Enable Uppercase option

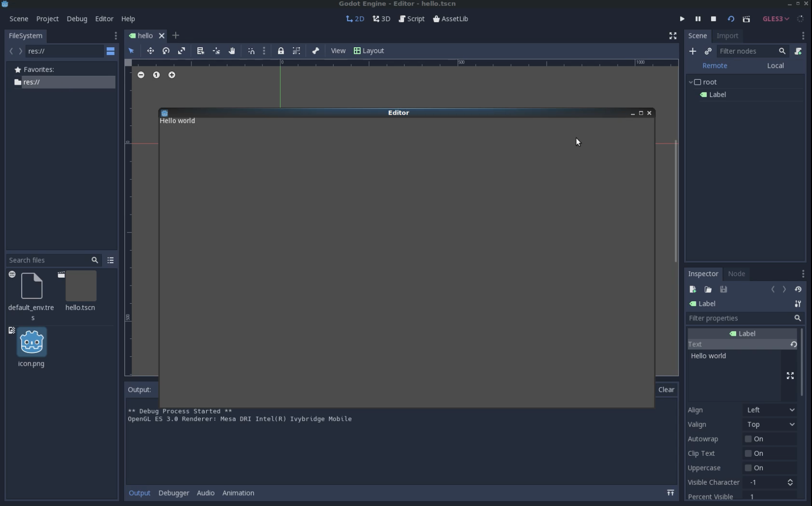[x=749, y=468]
